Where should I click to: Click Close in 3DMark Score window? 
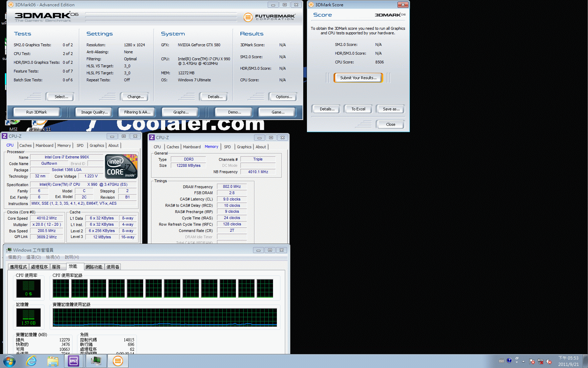[x=391, y=124]
